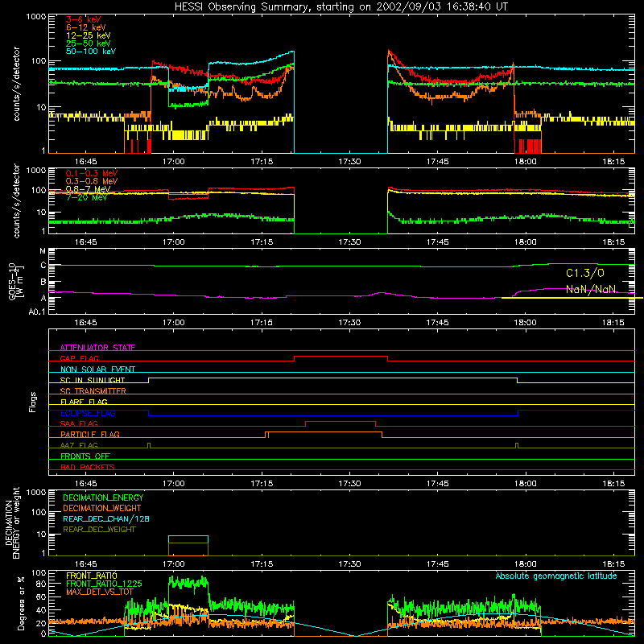Viewport: 644px width, 644px height.
Task: Click the green FRONTS_OFF flag label
Action: tap(85, 456)
